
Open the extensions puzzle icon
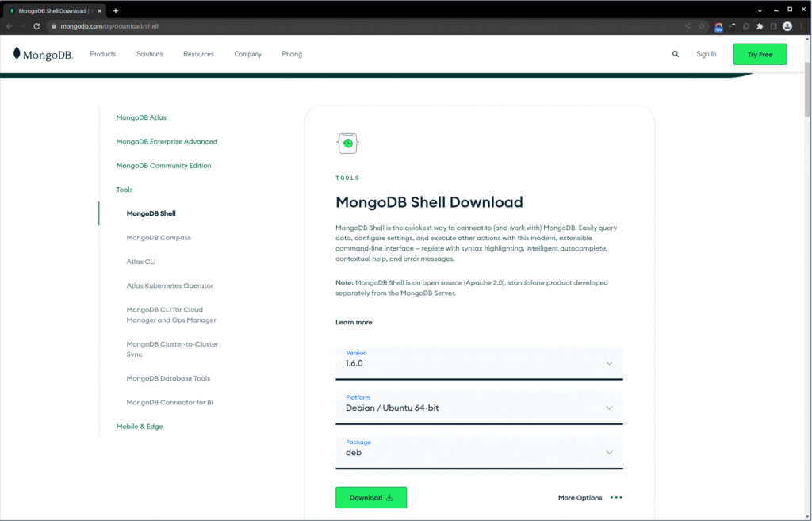coord(760,26)
